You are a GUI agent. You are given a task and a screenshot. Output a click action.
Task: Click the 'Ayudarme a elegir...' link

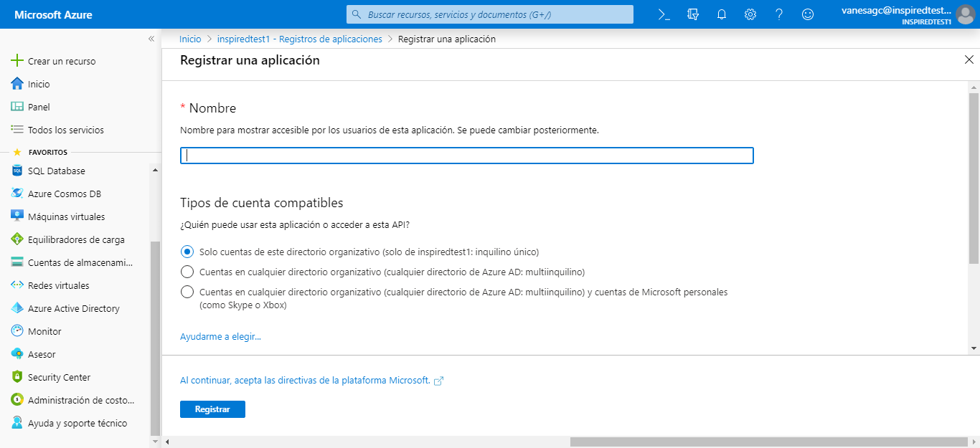(x=220, y=336)
